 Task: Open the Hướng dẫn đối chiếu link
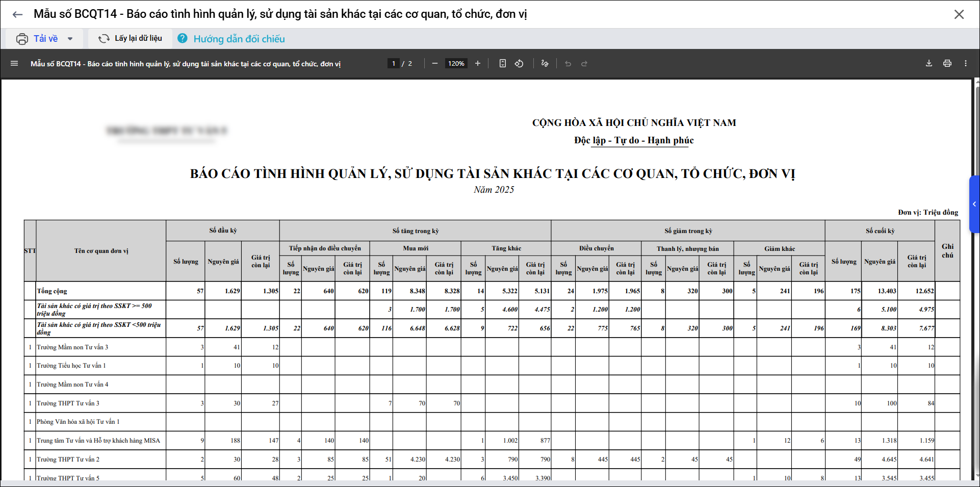click(239, 39)
